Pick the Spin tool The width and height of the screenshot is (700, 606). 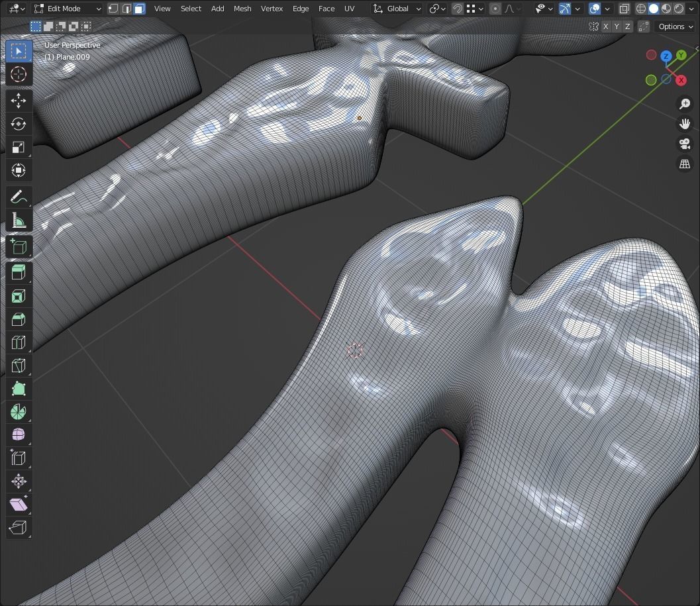[19, 412]
